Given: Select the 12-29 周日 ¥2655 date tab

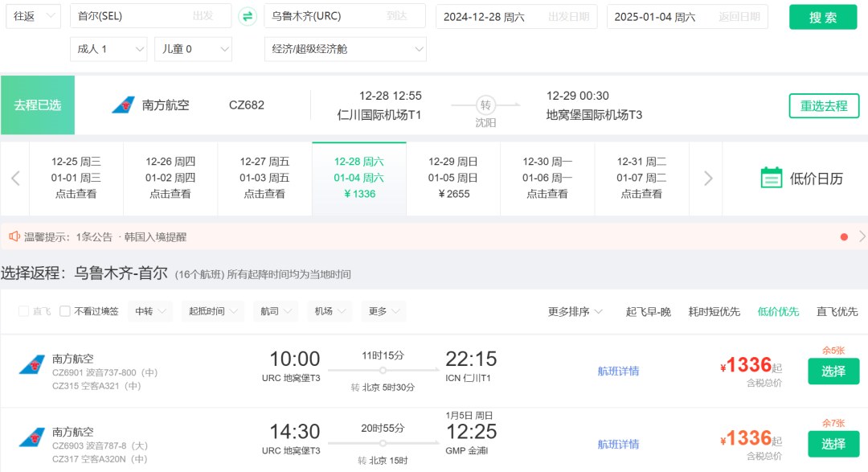Looking at the screenshot, I should 453,178.
